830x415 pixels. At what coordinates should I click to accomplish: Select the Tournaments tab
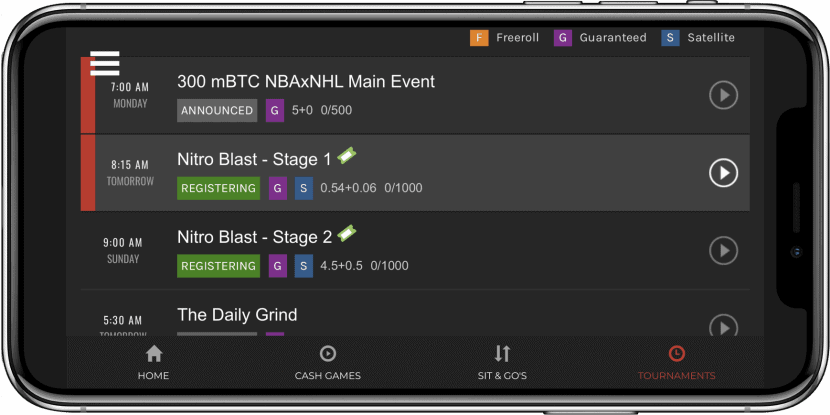coord(676,363)
